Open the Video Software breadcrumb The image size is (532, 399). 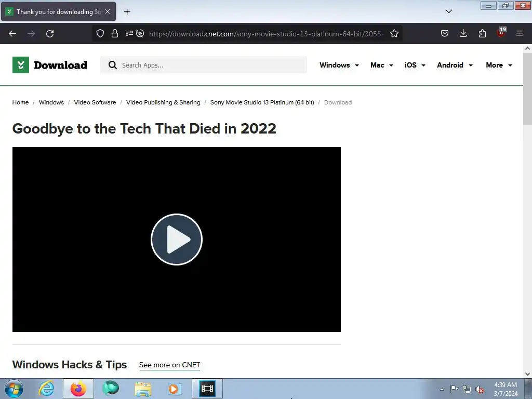click(x=95, y=102)
